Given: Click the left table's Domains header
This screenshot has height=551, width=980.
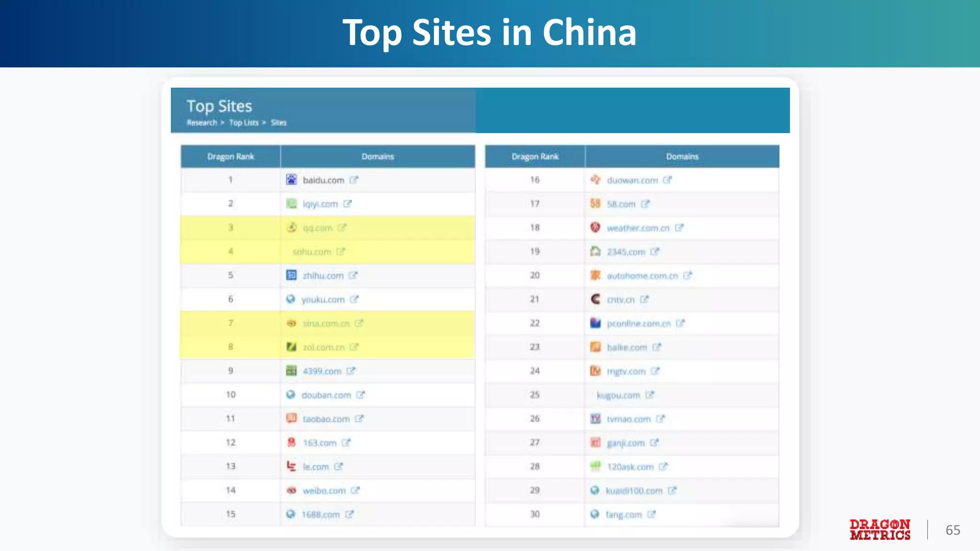Looking at the screenshot, I should tap(378, 156).
